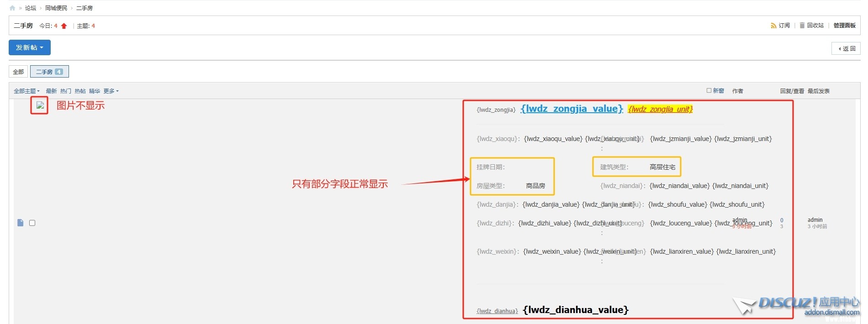Switch to the 全部 category tab
Screen dimensions: 868x324
click(x=18, y=72)
